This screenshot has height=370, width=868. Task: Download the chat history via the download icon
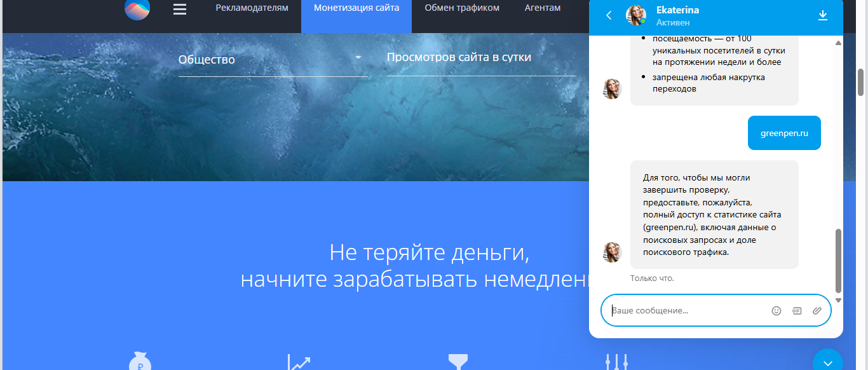pos(824,13)
